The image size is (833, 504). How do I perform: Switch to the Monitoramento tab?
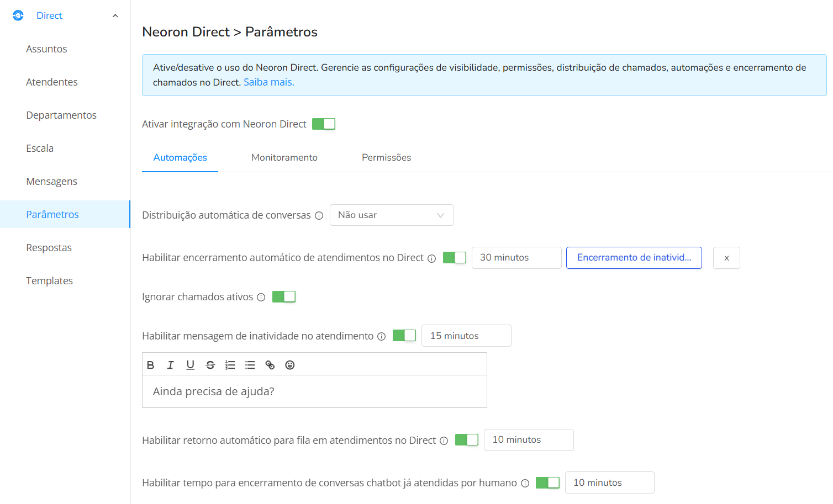click(x=284, y=157)
